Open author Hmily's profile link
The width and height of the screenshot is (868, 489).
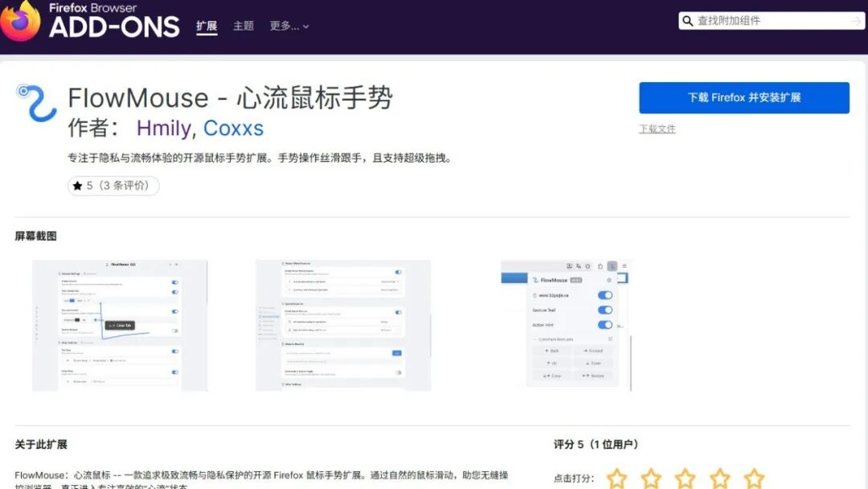[163, 128]
